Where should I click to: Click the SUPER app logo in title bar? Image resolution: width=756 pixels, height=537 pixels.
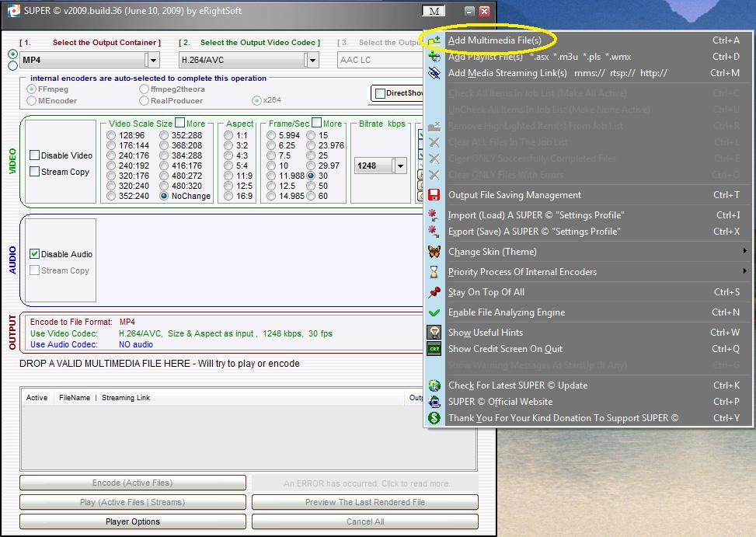pos(13,11)
